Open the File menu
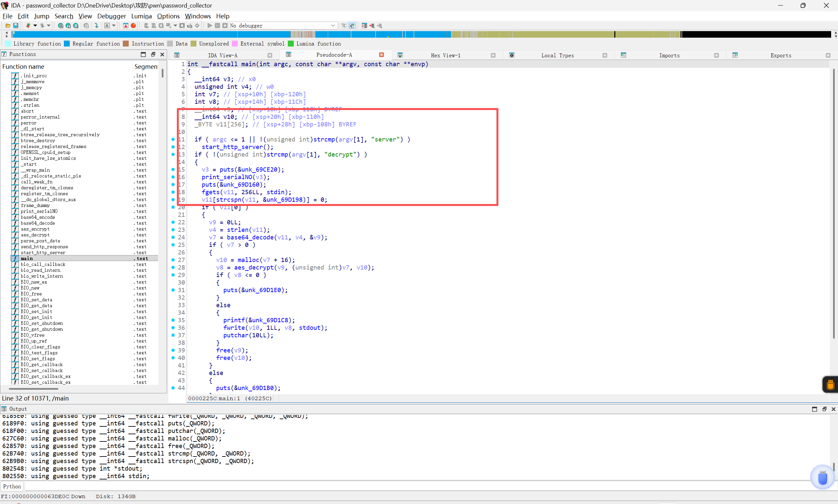 (x=8, y=16)
